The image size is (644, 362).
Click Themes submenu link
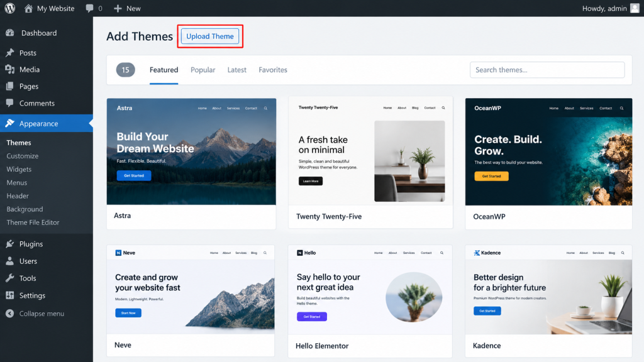pyautogui.click(x=19, y=143)
